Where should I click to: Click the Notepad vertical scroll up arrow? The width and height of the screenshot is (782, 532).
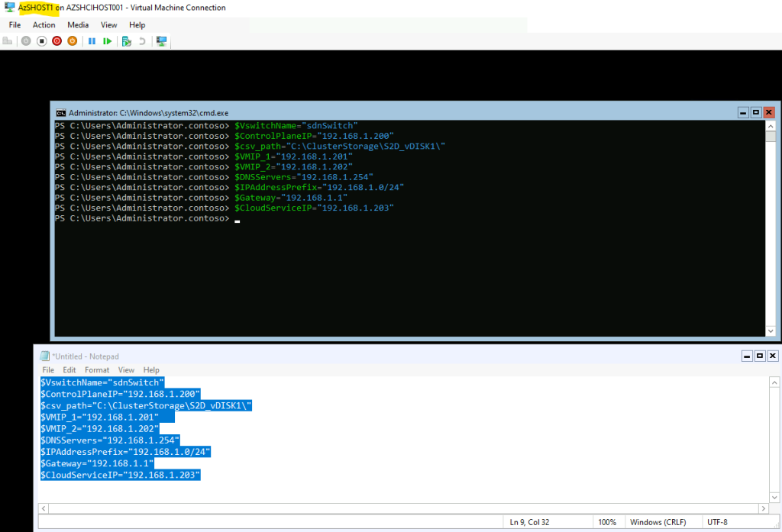[x=774, y=382]
